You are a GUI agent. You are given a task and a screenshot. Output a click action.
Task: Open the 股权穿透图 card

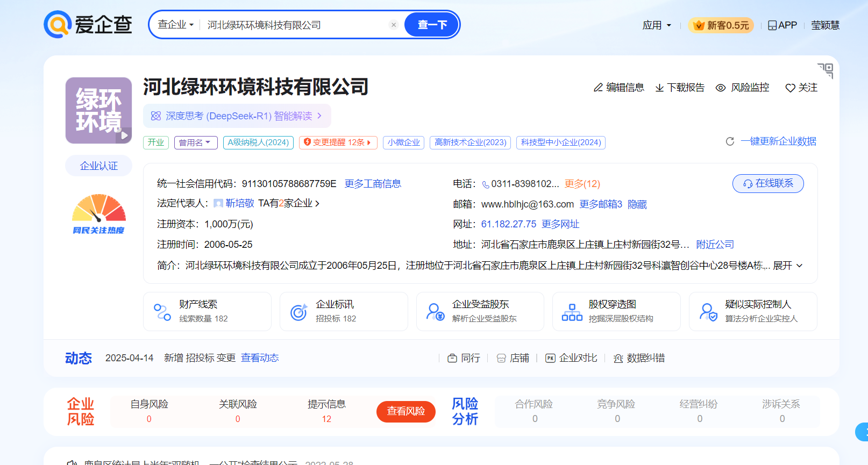[616, 311]
